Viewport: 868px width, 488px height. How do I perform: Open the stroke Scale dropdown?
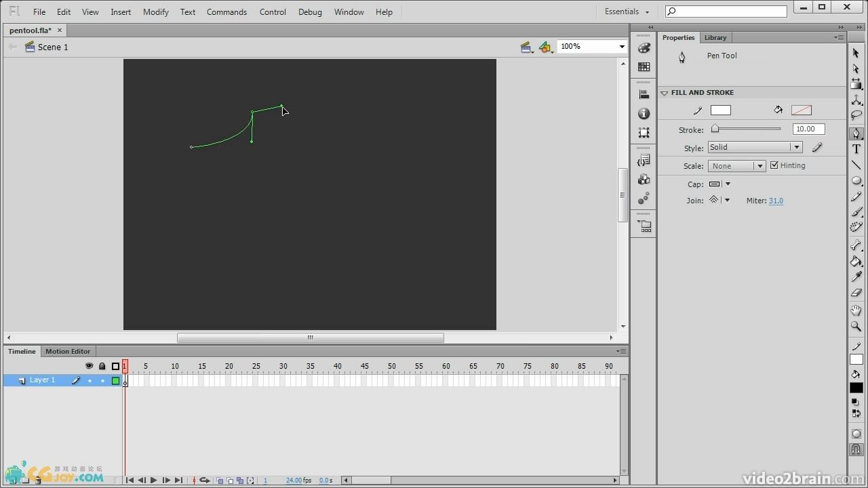click(x=736, y=166)
